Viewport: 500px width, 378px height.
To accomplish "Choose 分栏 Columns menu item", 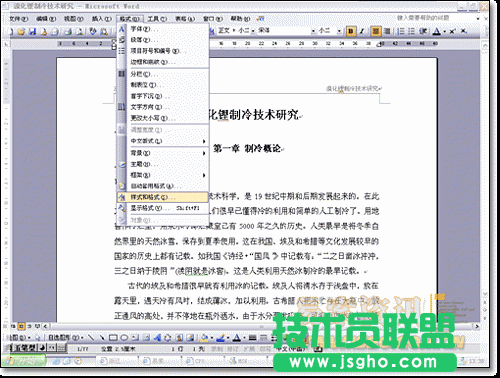I will (163, 74).
